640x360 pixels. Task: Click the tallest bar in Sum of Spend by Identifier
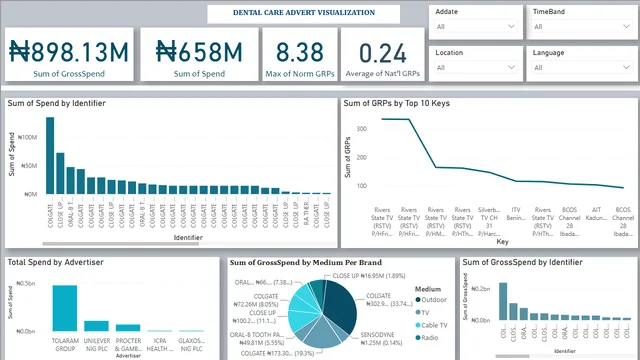50,156
